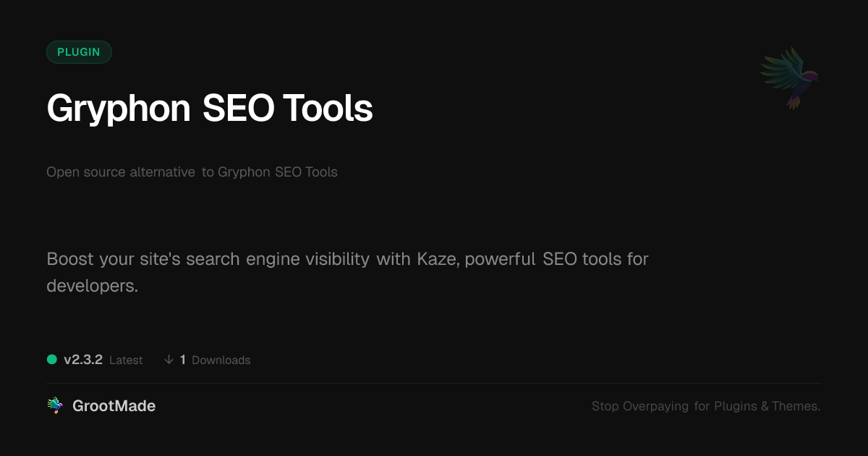Click the small GrootMade bird icon
The width and height of the screenshot is (868, 456).
pos(55,406)
